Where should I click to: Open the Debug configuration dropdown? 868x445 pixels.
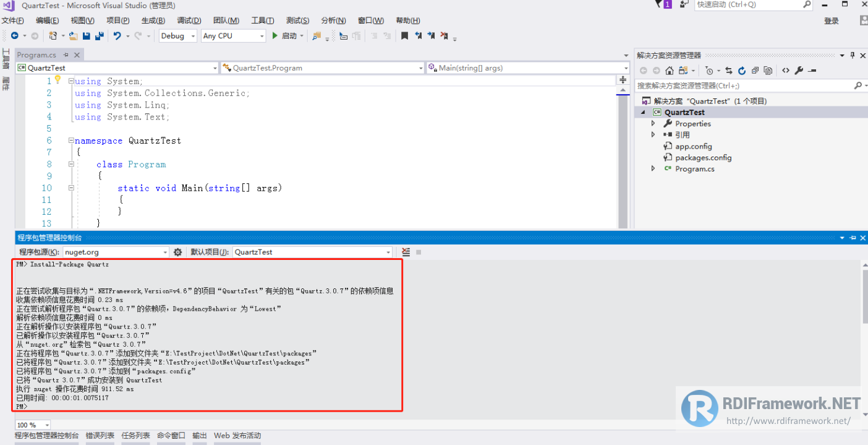178,36
